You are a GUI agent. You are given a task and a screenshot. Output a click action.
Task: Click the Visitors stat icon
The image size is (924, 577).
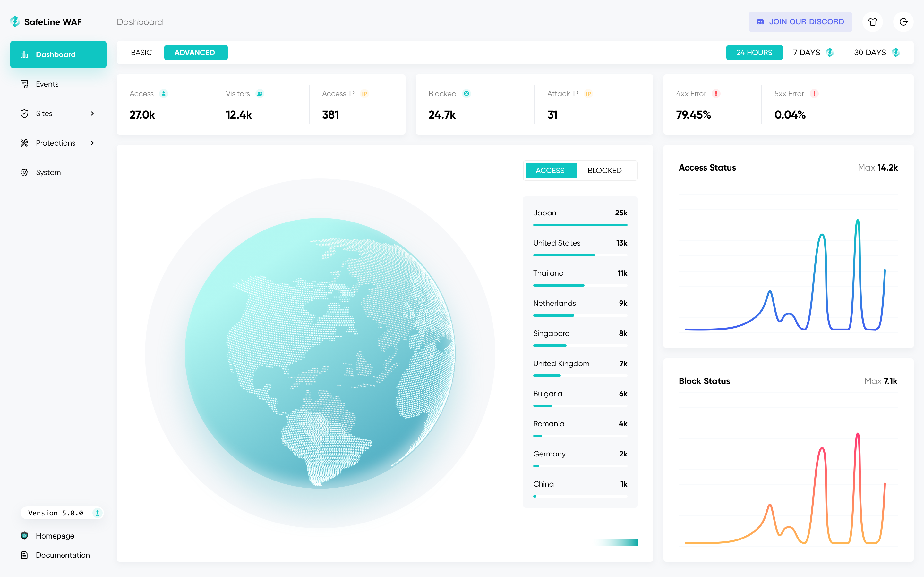(x=260, y=94)
